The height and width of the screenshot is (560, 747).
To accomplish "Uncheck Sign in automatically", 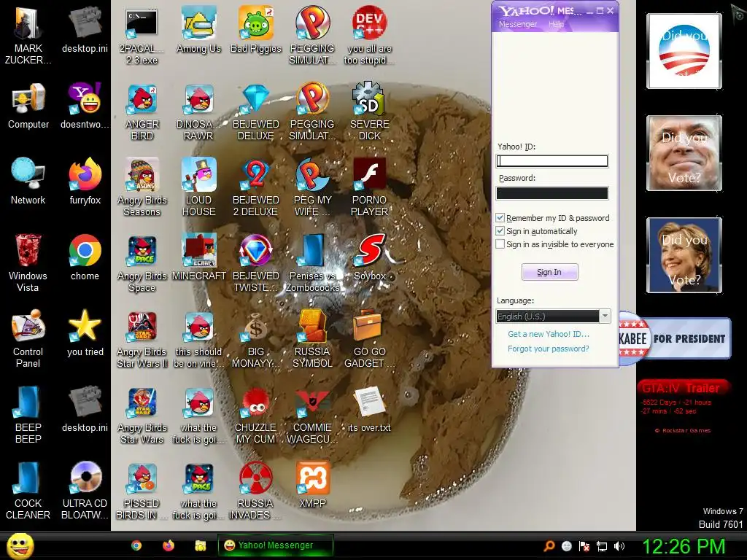I will pos(500,231).
